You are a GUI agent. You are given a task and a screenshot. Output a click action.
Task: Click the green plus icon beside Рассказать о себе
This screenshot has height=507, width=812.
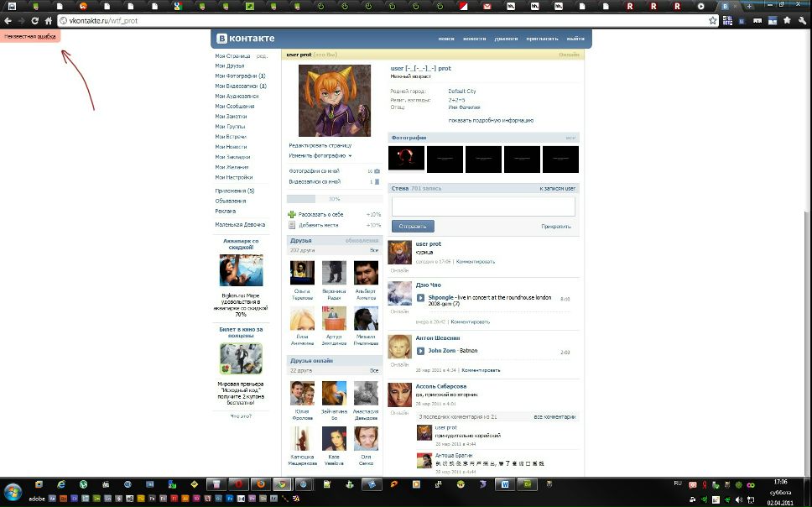point(291,214)
